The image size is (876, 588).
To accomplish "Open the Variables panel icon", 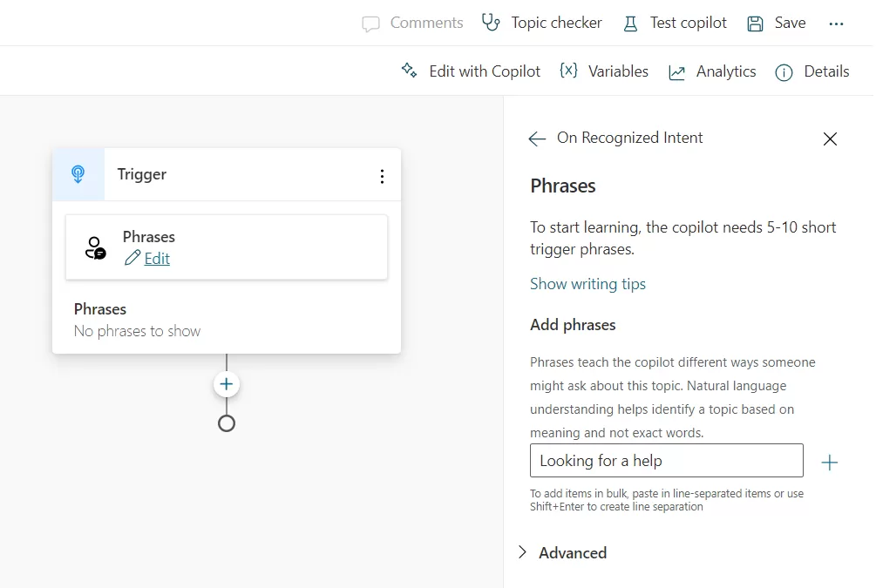I will pos(568,71).
